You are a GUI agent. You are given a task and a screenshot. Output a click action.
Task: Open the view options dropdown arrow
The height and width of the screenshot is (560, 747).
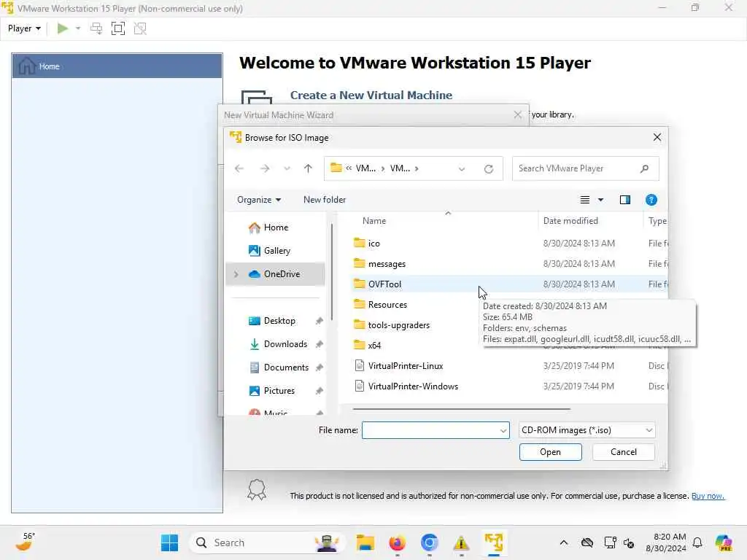pos(601,200)
